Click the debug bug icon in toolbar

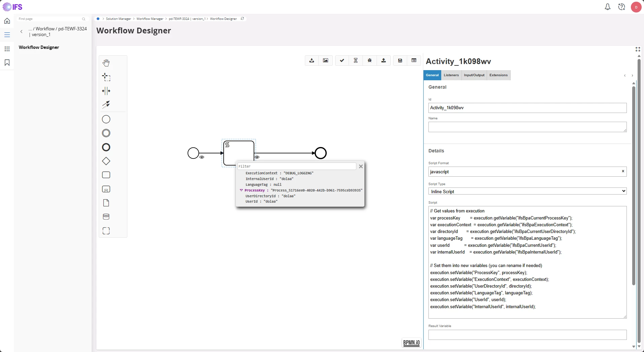[x=370, y=61]
